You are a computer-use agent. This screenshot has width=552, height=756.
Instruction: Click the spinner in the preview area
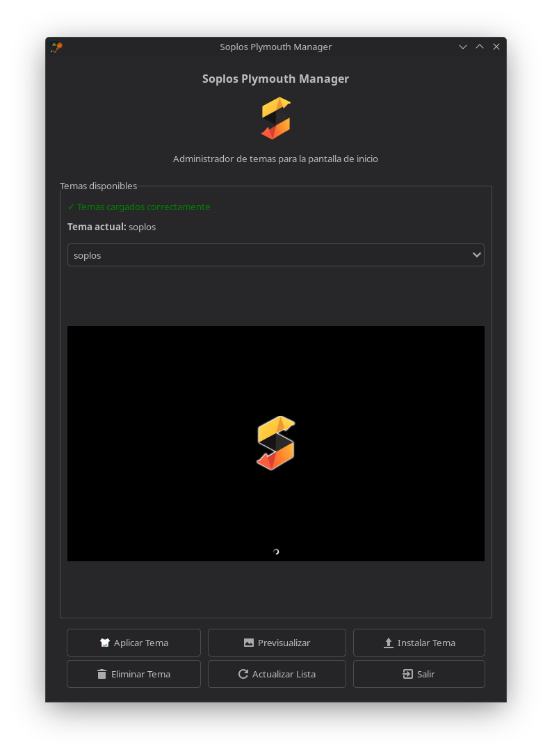pos(276,552)
